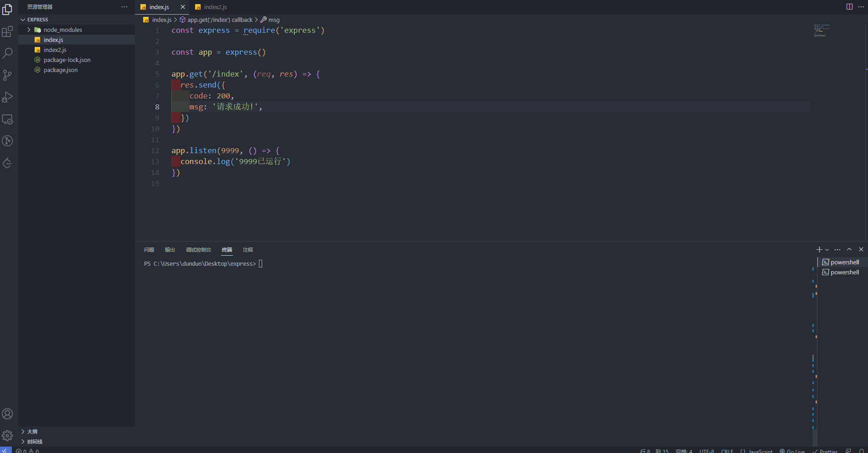Switch to the 注释 comments tab
Viewport: 868px width, 453px height.
pos(248,250)
